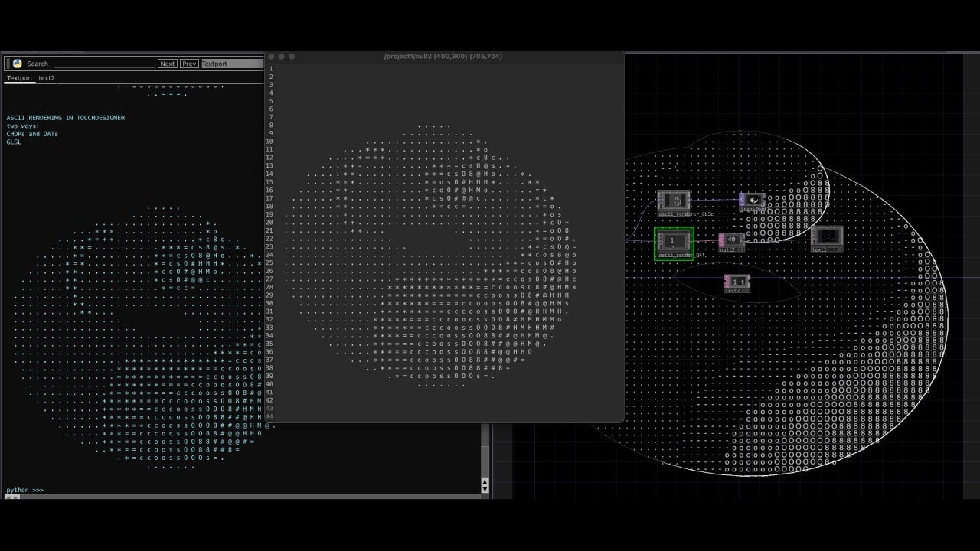Select the purple transform TOP node
980x551 pixels.
[x=752, y=201]
